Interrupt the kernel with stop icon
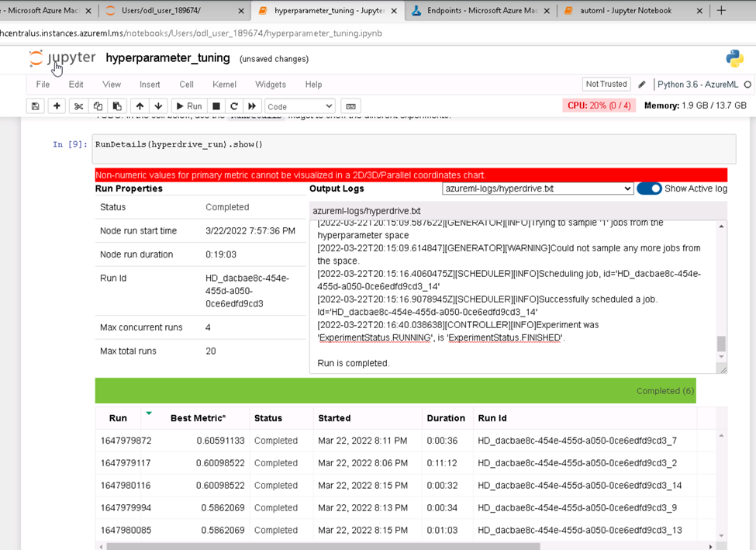Screen dimensions: 756x550 pos(216,106)
